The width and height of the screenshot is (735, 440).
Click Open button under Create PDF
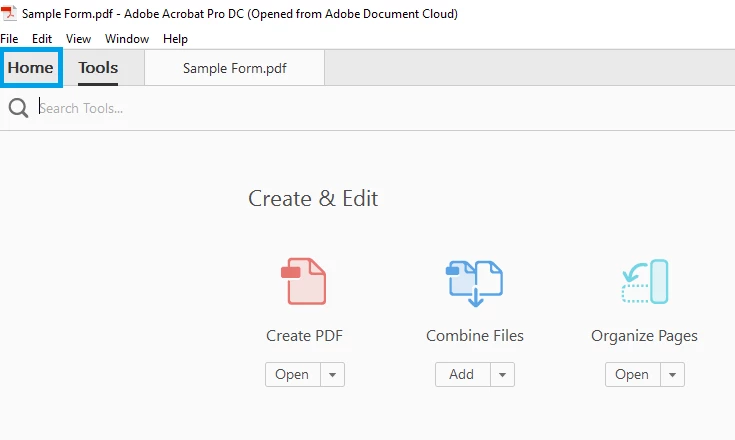pos(292,374)
